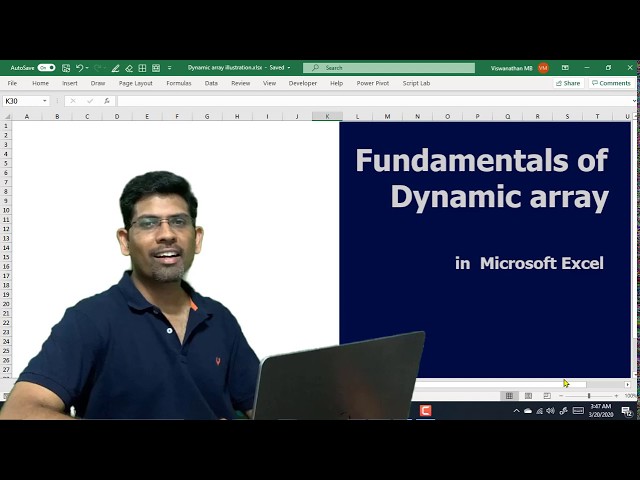Click the Select All corner triangle
The width and height of the screenshot is (640, 480).
tap(7, 117)
